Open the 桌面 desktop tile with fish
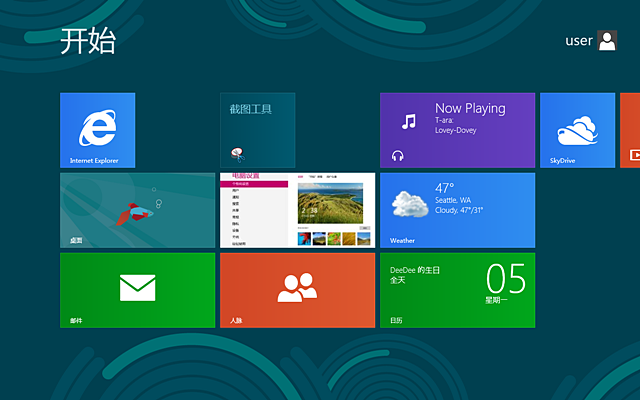This screenshot has width=640, height=400. (138, 210)
